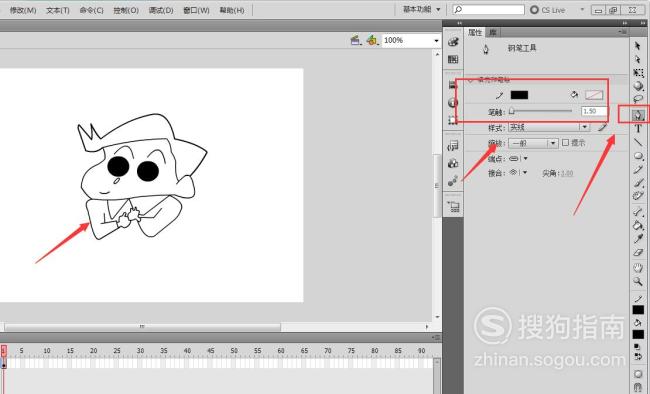This screenshot has width=650, height=394.
Task: Open the 基本功能 workspace dropdown
Action: coord(422,9)
